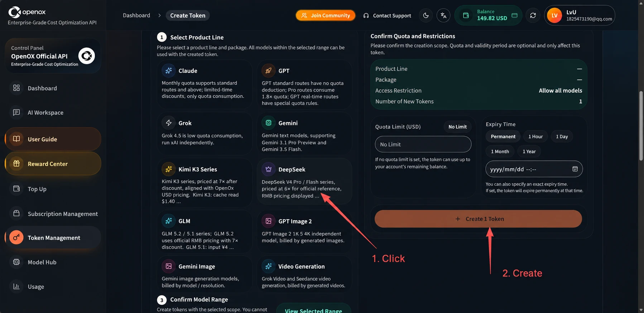
Task: Click the page vertical scrollbar
Action: click(x=641, y=126)
